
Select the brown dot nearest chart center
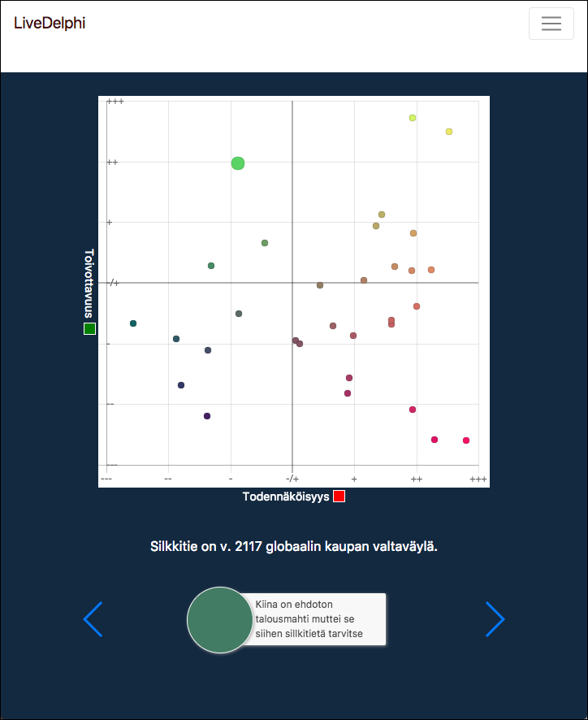pyautogui.click(x=320, y=285)
